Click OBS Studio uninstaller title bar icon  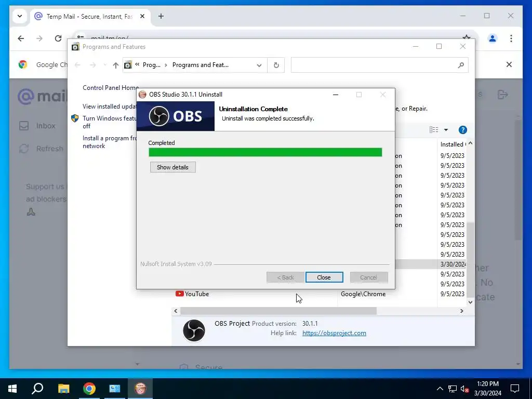click(142, 95)
